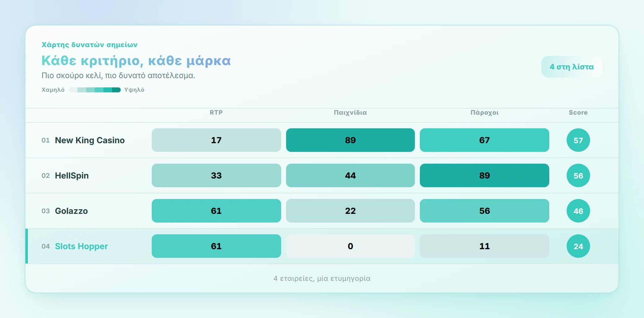The width and height of the screenshot is (644, 318).
Task: Select HellSpin Παιχνίδια cell 44
Action: [x=350, y=175]
